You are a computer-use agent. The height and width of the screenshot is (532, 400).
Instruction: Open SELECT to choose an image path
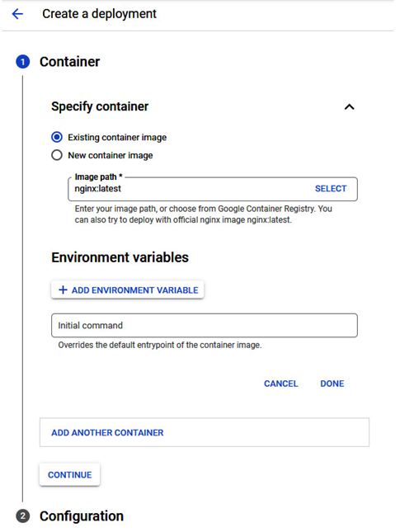pos(331,189)
